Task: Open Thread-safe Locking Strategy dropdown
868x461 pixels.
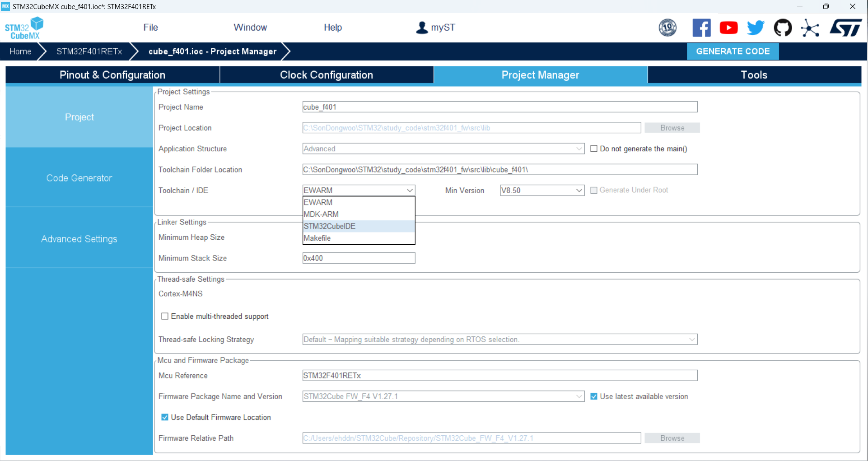Action: (500, 340)
